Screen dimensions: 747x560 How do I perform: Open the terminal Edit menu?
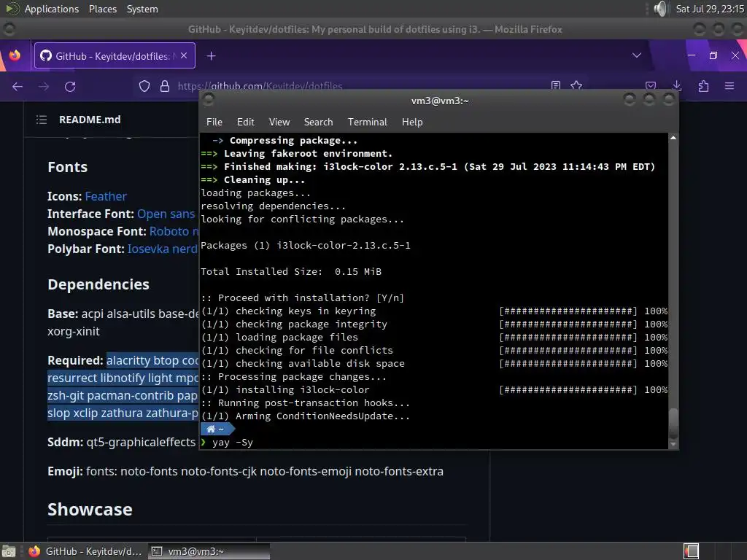coord(245,122)
